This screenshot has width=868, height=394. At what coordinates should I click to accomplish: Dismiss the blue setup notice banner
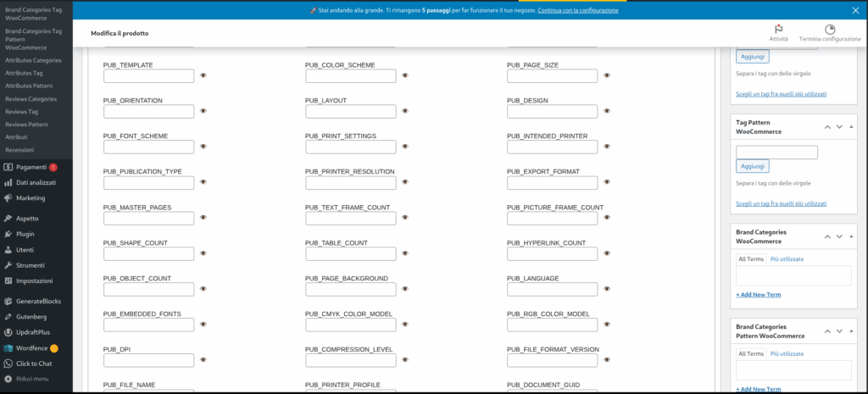pyautogui.click(x=856, y=10)
